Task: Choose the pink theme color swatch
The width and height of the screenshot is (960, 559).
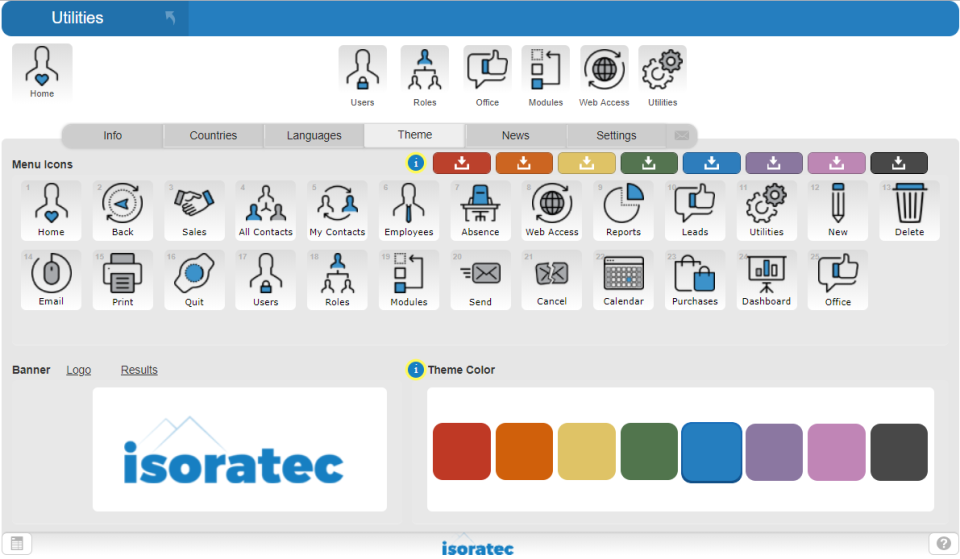Action: 836,451
